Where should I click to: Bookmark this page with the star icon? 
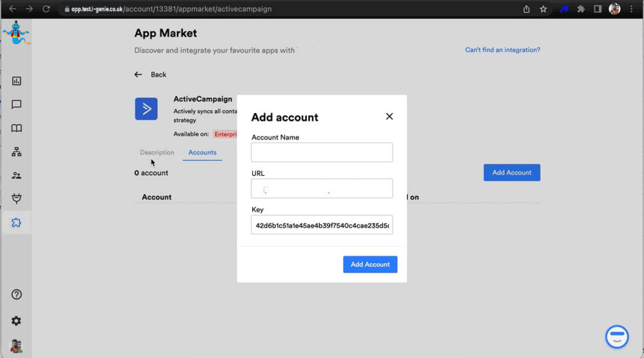point(543,9)
